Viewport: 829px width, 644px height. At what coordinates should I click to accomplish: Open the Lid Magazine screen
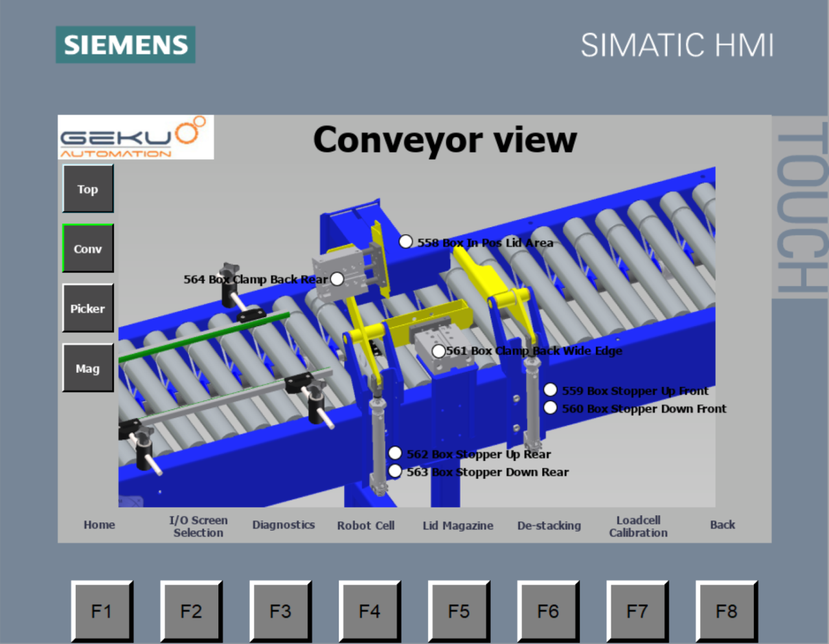[458, 526]
